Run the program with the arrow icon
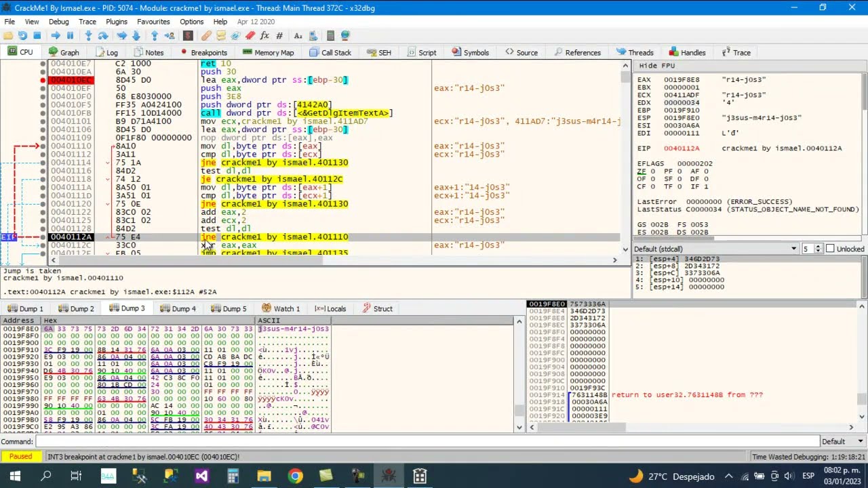Screen dimensions: 868x488 click(x=56, y=35)
